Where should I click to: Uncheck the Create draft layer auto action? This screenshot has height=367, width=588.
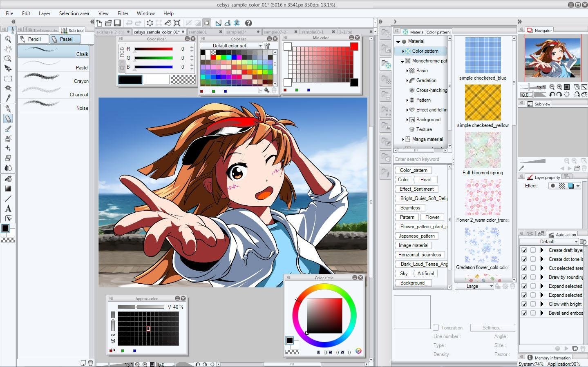click(x=524, y=250)
